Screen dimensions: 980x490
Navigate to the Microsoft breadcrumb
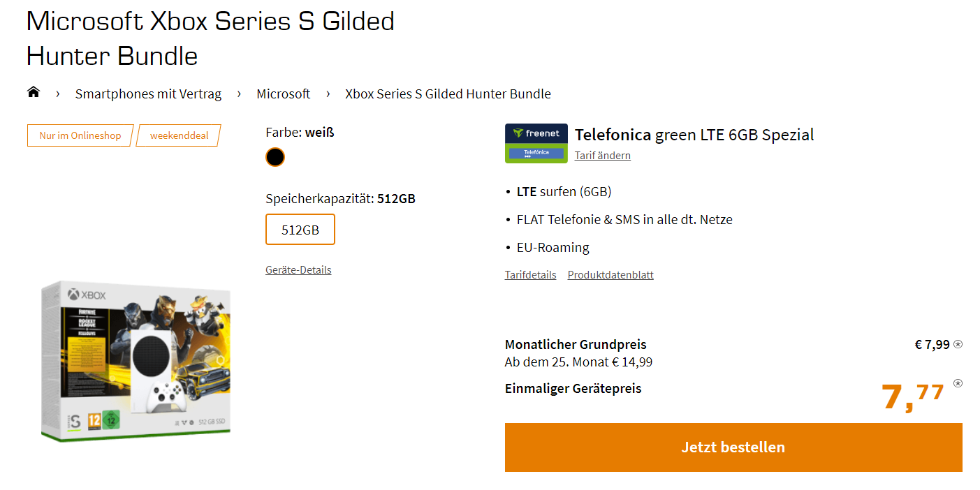[283, 94]
